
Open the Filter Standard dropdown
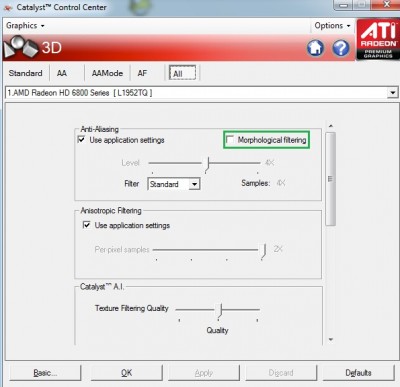click(x=194, y=184)
